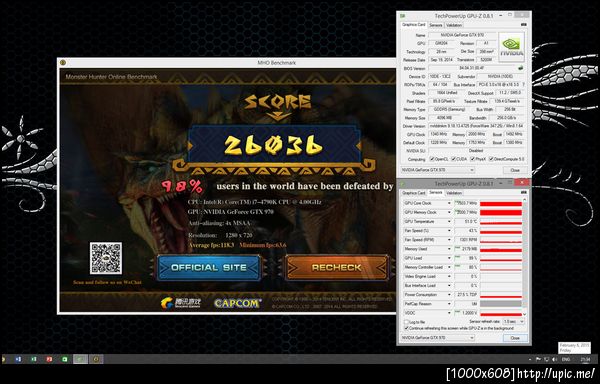Viewport: 600px width, 384px height.
Task: Switch to MHO Benchmark taskbar button
Action: 96,359
